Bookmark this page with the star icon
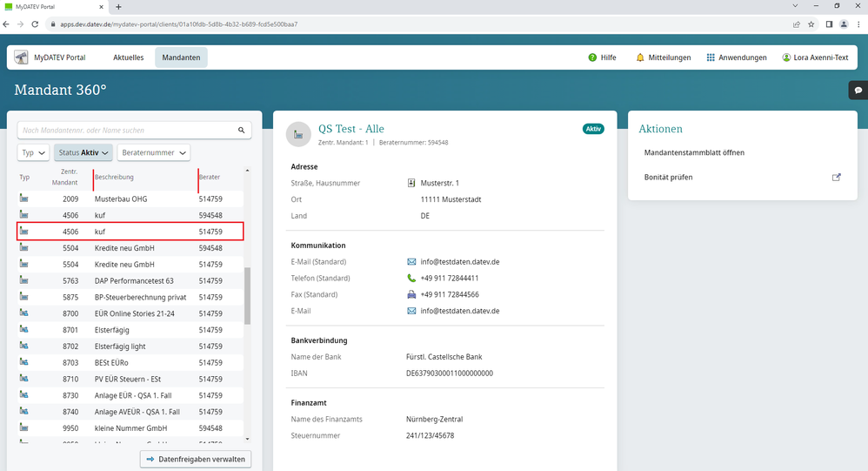Screen dimensions: 868x471 (x=811, y=24)
